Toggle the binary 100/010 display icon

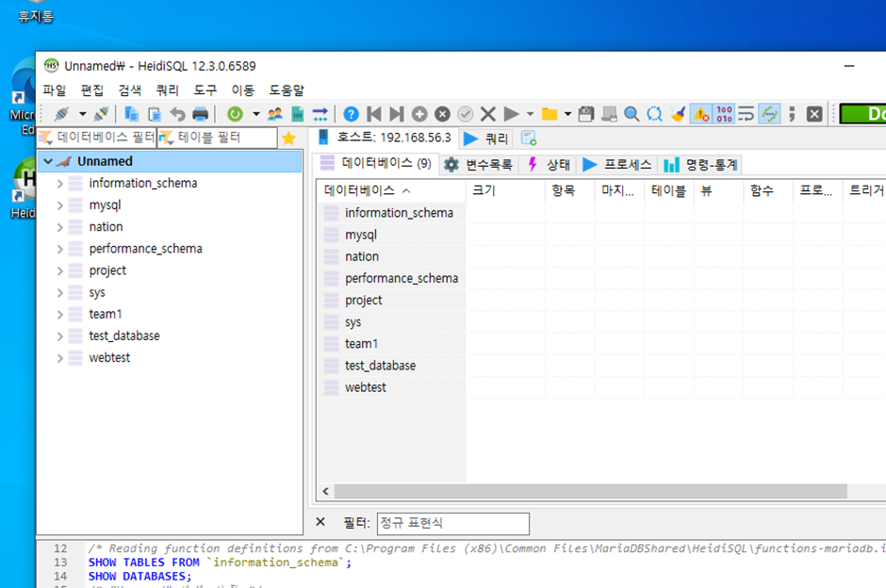[724, 114]
